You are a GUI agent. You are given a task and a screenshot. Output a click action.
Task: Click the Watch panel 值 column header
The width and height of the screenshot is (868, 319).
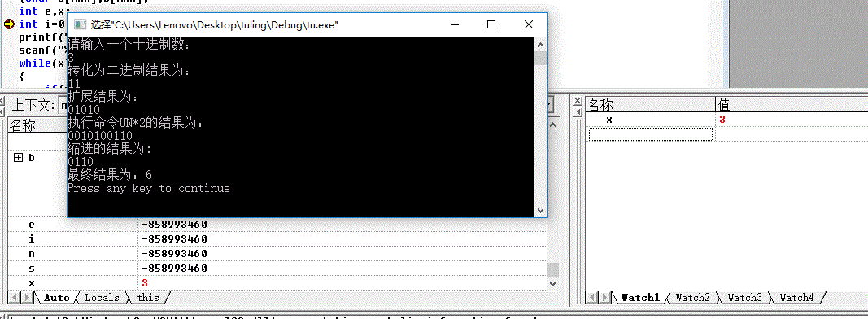point(792,104)
